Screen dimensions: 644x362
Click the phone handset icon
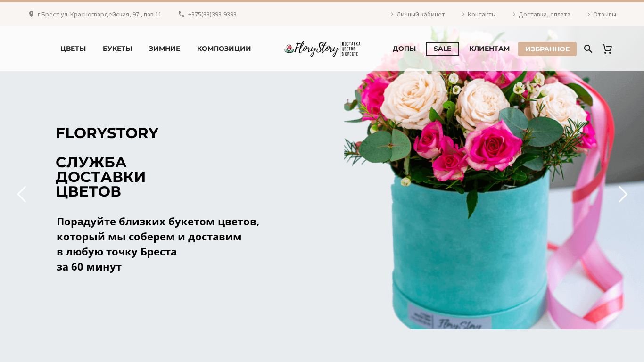point(182,14)
